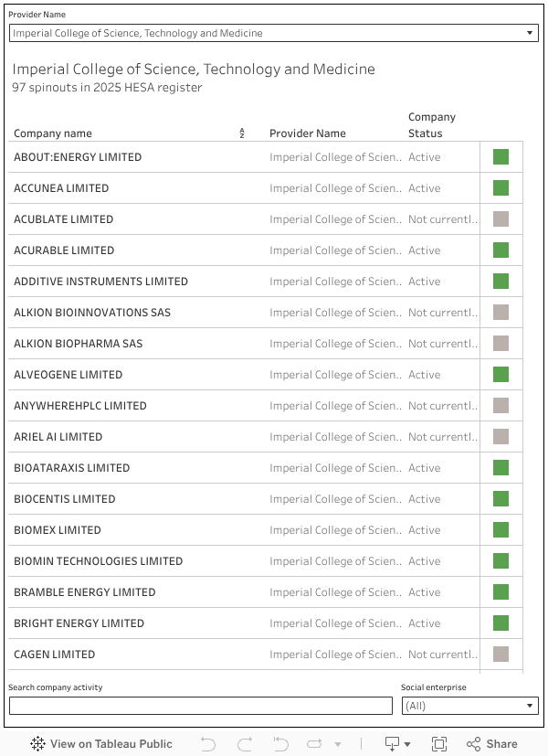
Task: Click grey status square for ACUBLATE LIMITED
Action: pos(501,219)
